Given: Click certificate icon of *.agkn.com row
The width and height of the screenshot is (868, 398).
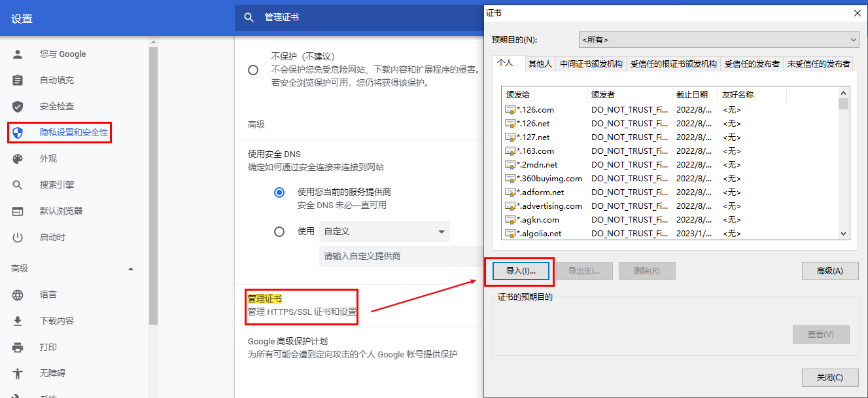Looking at the screenshot, I should [x=510, y=220].
